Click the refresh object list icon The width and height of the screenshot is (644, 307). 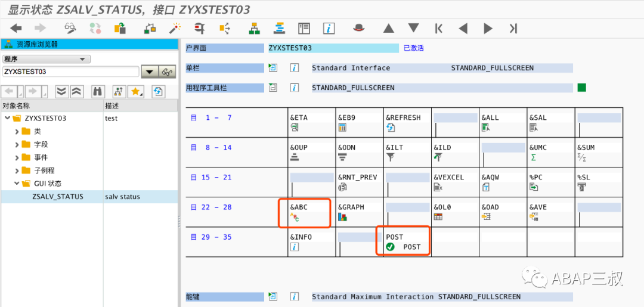tap(159, 92)
